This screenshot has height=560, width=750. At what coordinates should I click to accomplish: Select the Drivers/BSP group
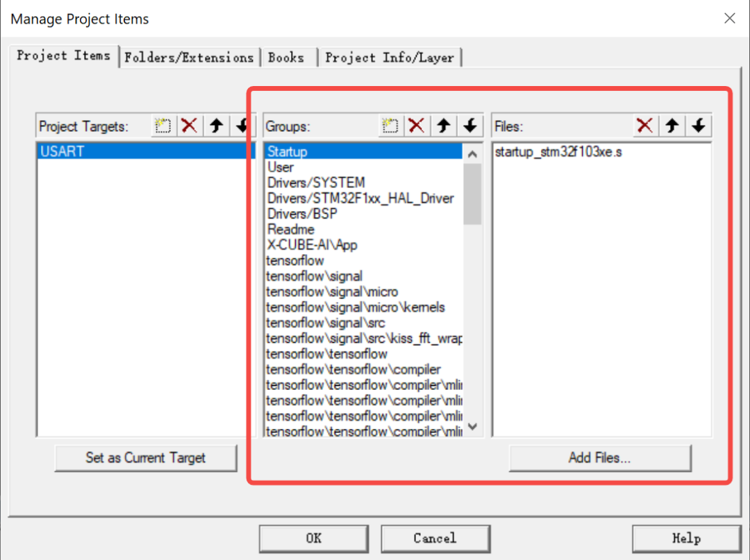[363, 214]
